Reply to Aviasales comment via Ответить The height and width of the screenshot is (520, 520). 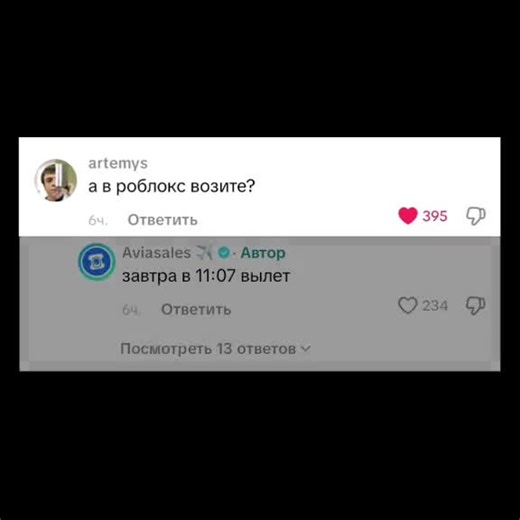[x=196, y=310]
